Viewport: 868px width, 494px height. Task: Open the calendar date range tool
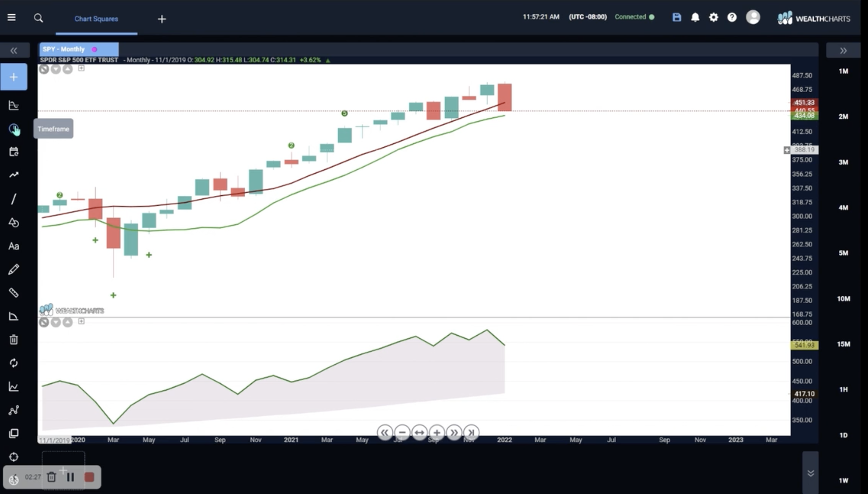(13, 152)
